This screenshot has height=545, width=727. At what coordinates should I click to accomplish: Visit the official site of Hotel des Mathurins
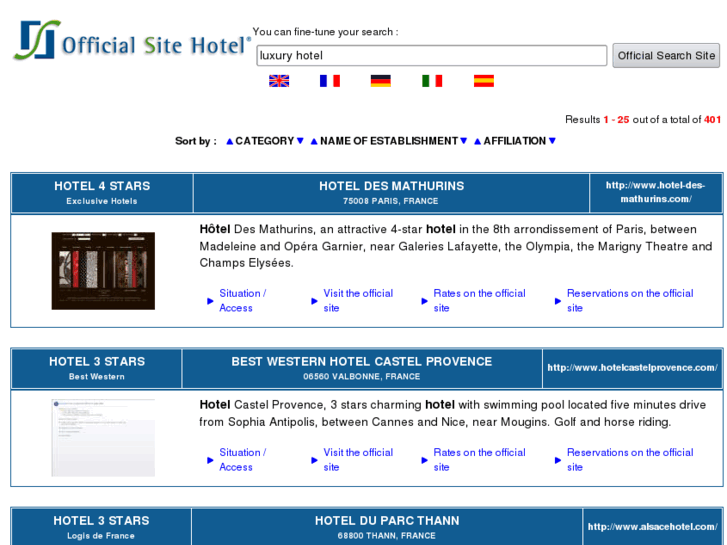(358, 301)
